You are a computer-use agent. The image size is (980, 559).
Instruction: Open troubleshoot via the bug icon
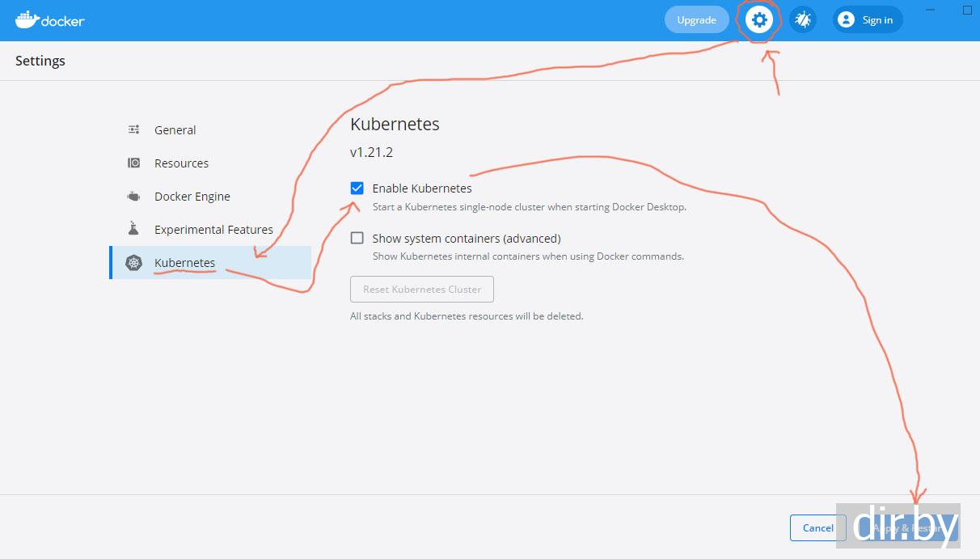[x=802, y=20]
